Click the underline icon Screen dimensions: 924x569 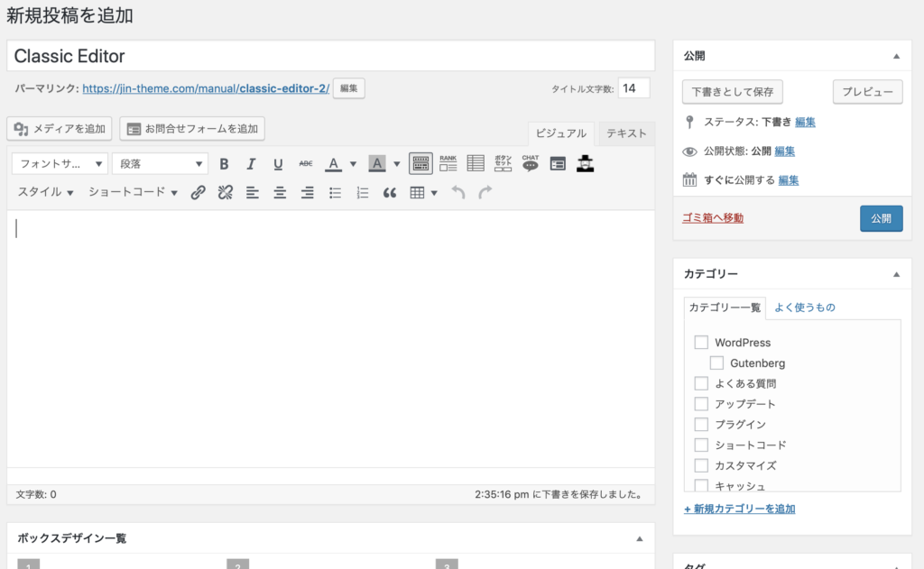(x=278, y=164)
